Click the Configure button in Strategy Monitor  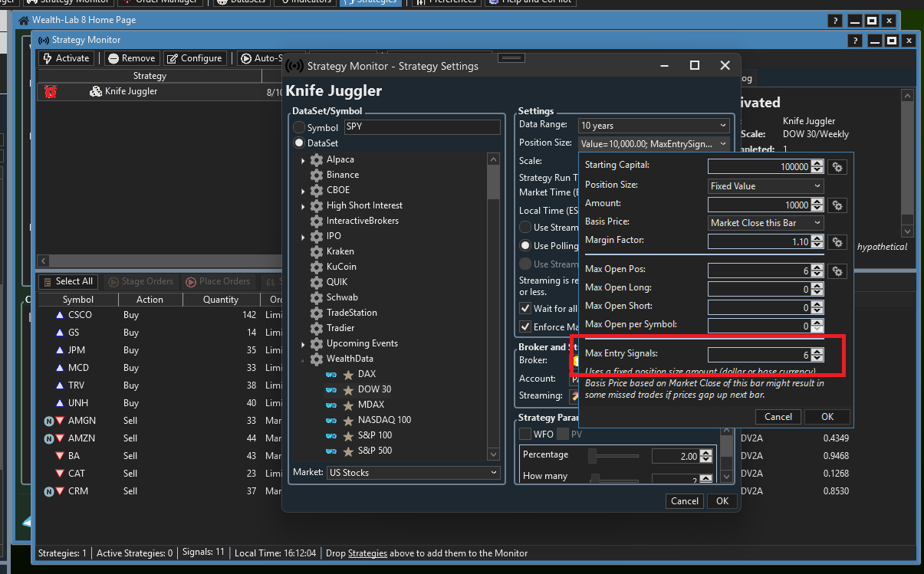point(195,58)
